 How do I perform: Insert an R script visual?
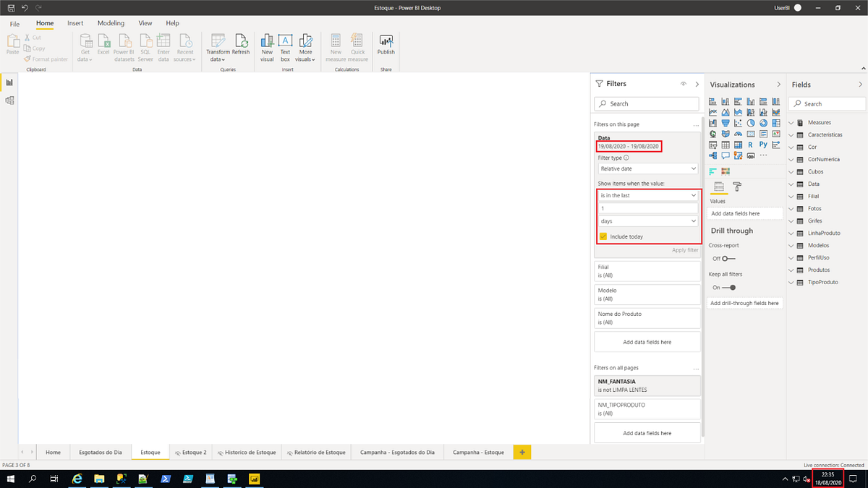750,144
